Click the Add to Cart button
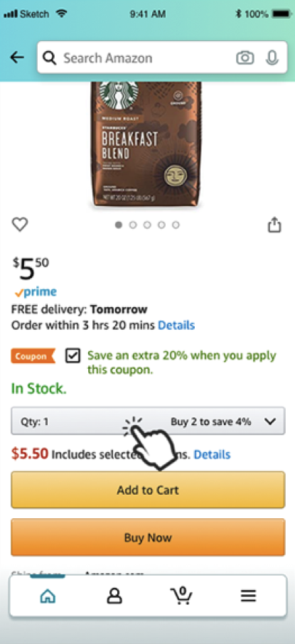 coord(148,490)
